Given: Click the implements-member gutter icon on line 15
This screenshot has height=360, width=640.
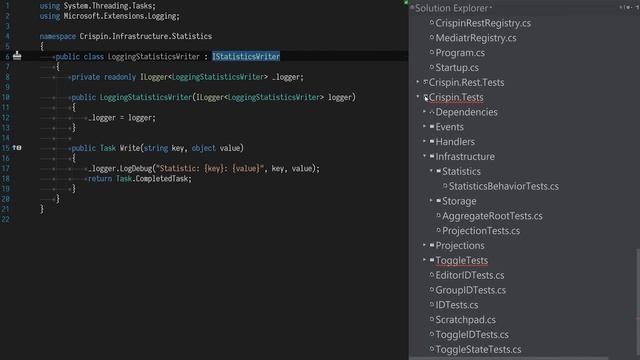Looking at the screenshot, I should (x=17, y=148).
